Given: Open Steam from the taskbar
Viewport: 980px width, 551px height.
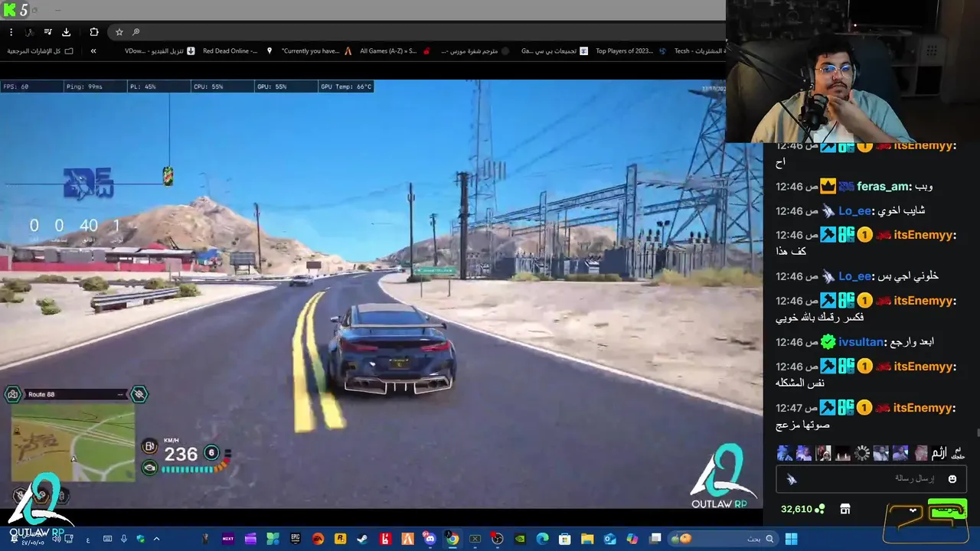Looking at the screenshot, I should [362, 539].
